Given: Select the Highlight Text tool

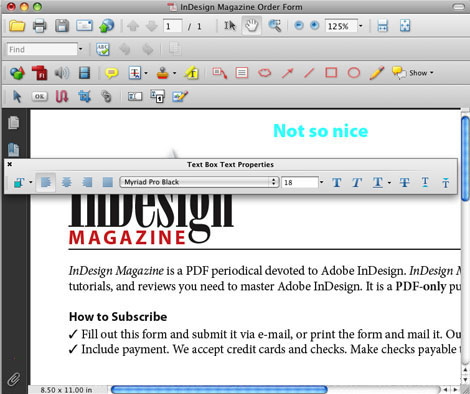Looking at the screenshot, I should [x=192, y=73].
